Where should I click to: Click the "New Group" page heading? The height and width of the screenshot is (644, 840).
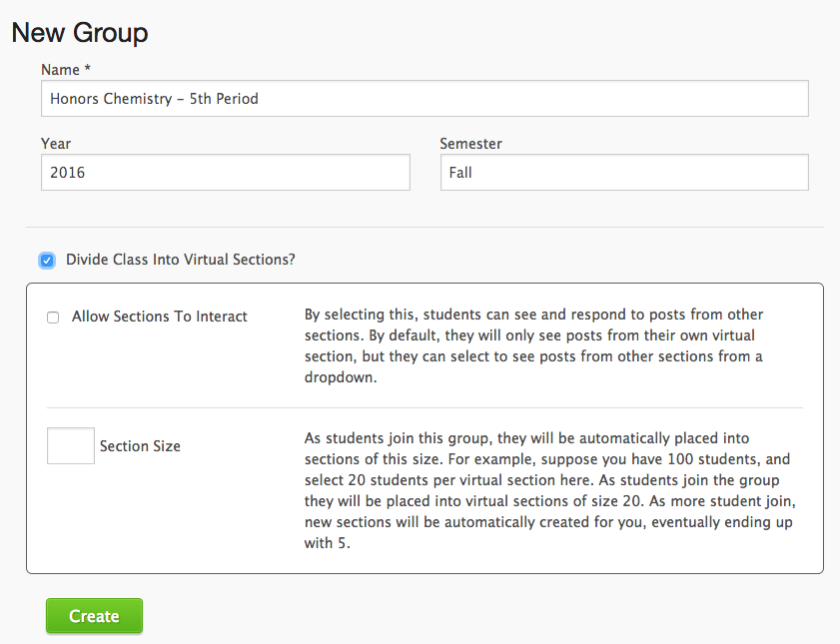(80, 33)
